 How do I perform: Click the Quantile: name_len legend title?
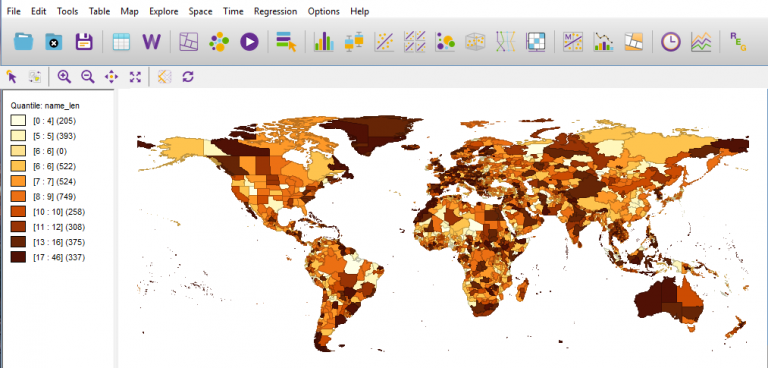pos(45,105)
